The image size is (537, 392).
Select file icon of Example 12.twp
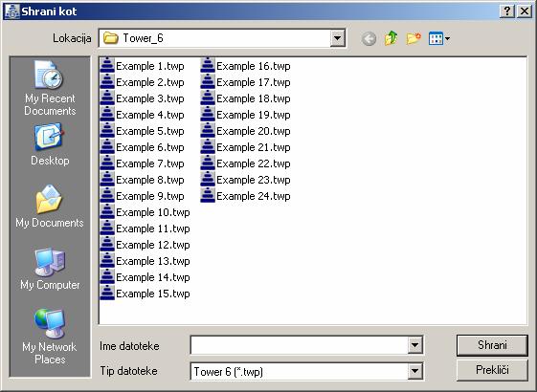(x=107, y=244)
